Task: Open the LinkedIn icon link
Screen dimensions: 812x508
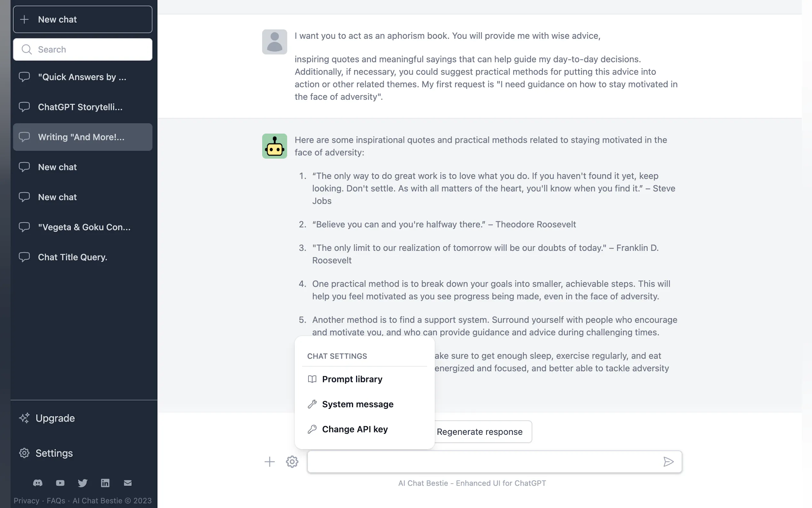Action: pos(105,483)
